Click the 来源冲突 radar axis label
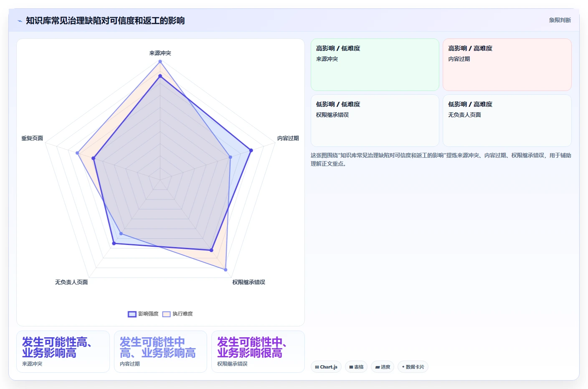Screen dimensions: 588x389 (x=160, y=53)
